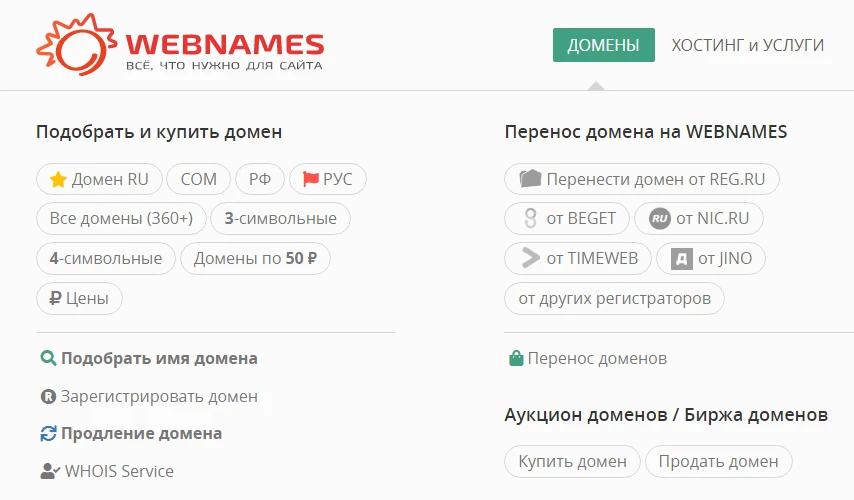Click the Купить домен button
Screen dimensions: 854x500
click(x=572, y=461)
